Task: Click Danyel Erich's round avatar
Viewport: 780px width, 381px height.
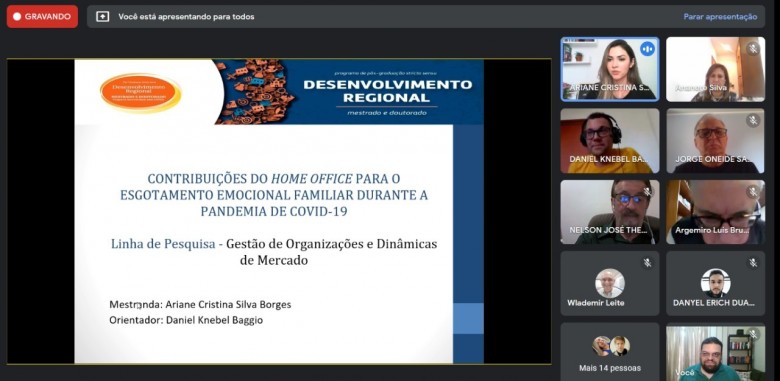Action: click(715, 283)
